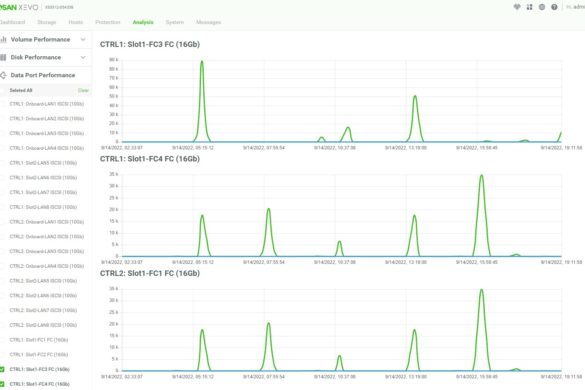The width and height of the screenshot is (585, 390).
Task: Check CTRL2: Onboard-LAN2 iSCSI (10Gb)
Action: click(47, 237)
